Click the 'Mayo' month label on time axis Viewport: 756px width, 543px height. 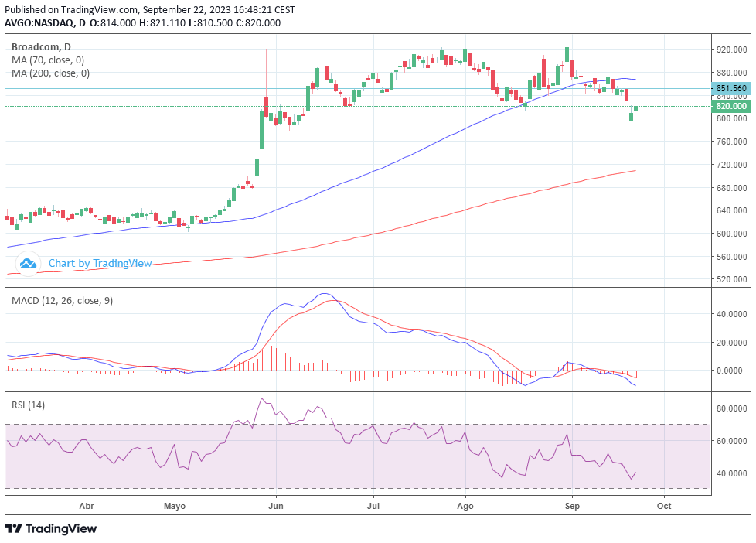[x=175, y=506]
